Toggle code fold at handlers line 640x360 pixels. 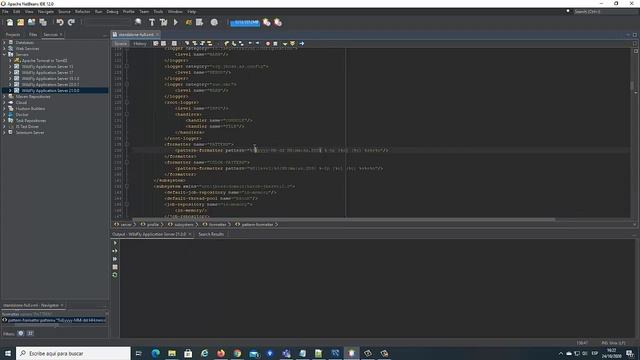127,114
